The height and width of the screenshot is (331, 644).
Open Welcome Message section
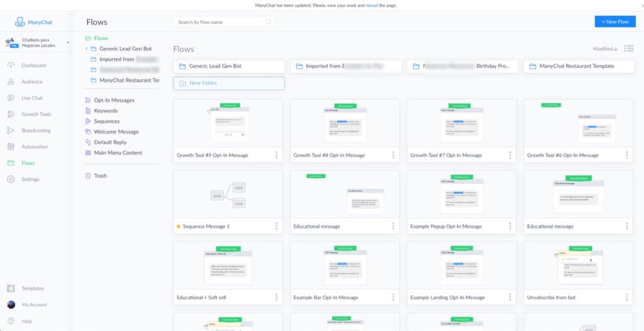coord(116,132)
